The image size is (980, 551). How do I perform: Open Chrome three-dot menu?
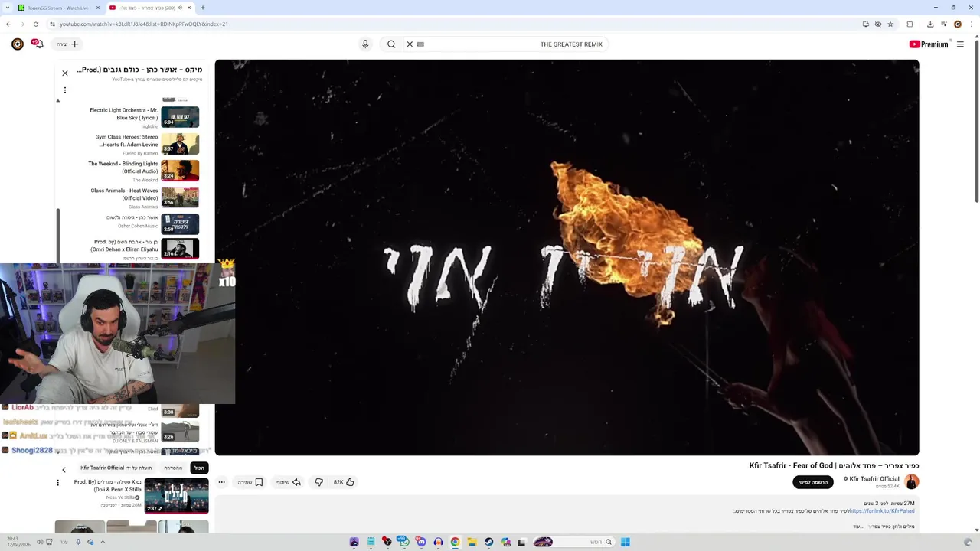pos(972,24)
